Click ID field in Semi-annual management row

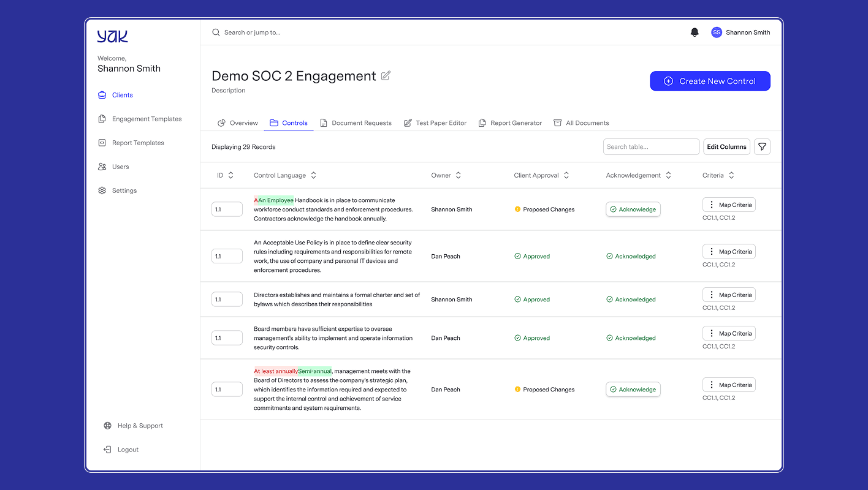[x=227, y=390]
